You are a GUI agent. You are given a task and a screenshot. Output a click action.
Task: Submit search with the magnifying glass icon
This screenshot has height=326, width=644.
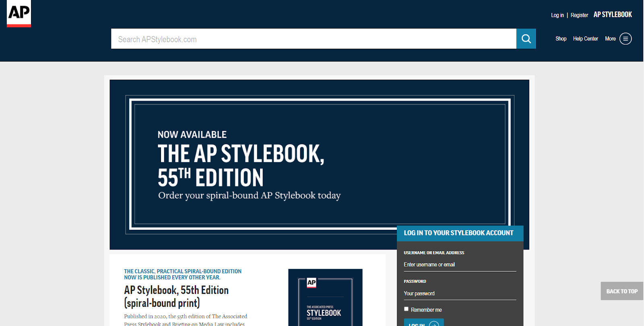pyautogui.click(x=526, y=39)
